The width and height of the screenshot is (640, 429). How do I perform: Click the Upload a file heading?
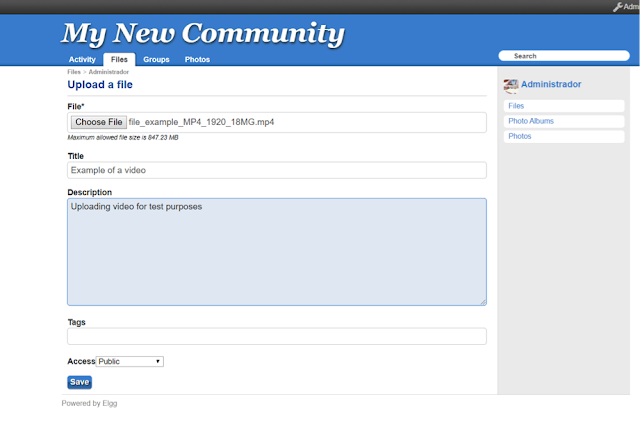(100, 84)
